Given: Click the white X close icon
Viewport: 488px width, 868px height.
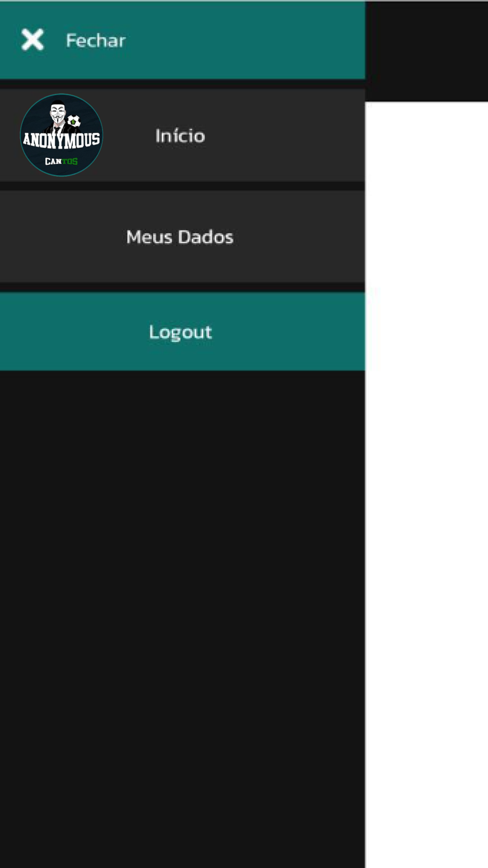Looking at the screenshot, I should click(x=33, y=40).
